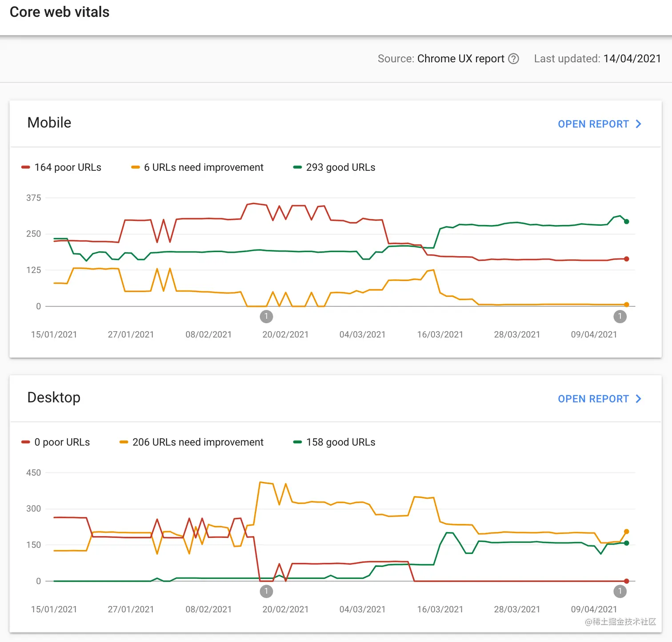Click OPEN REPORT link for Desktop
This screenshot has width=672, height=642.
tap(593, 399)
